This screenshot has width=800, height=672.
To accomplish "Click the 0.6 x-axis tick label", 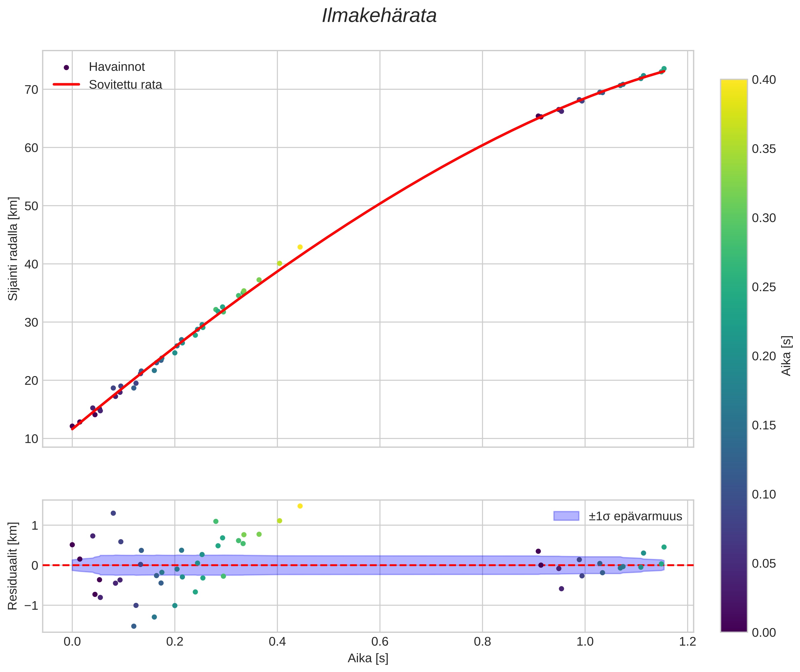I will tap(379, 642).
